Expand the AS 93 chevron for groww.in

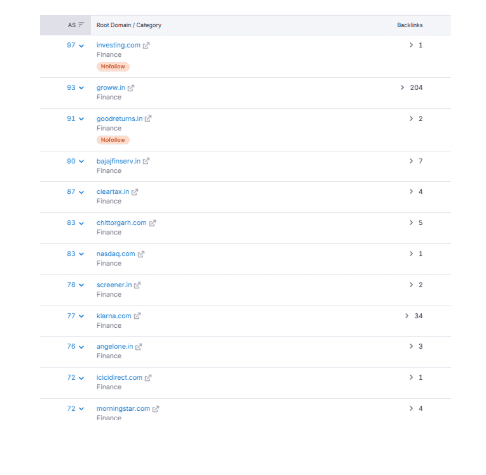(x=81, y=88)
